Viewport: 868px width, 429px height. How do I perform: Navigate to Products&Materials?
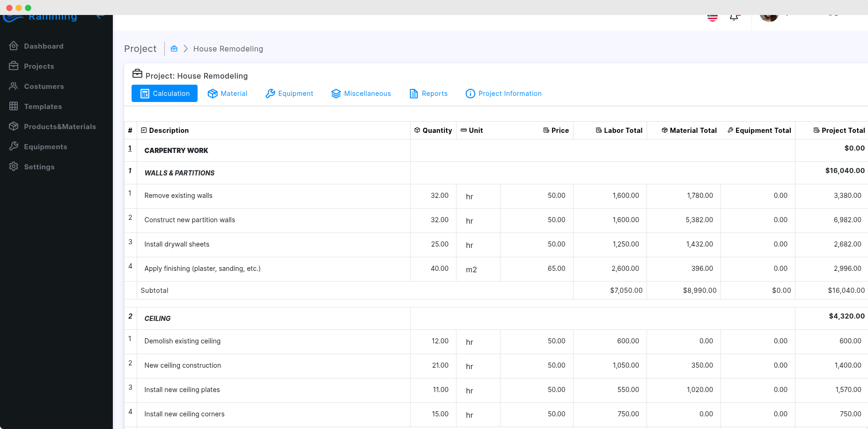59,127
